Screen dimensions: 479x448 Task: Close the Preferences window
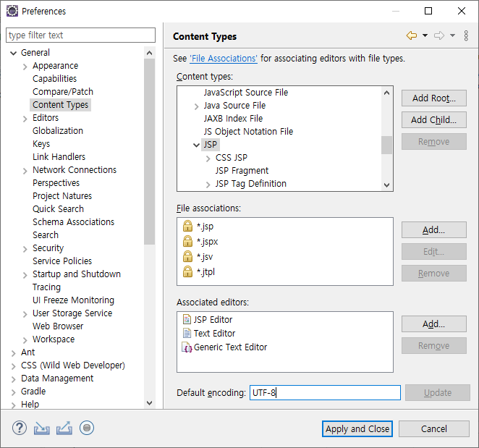tap(462, 11)
